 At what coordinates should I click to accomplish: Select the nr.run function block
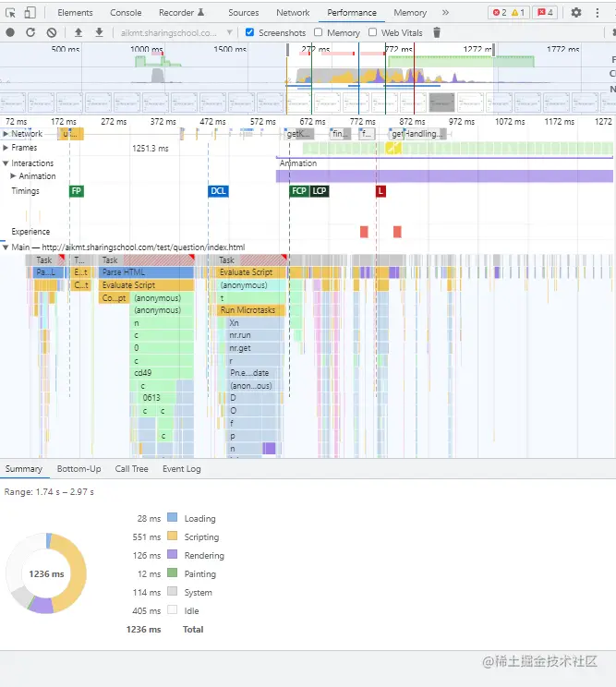click(x=255, y=335)
